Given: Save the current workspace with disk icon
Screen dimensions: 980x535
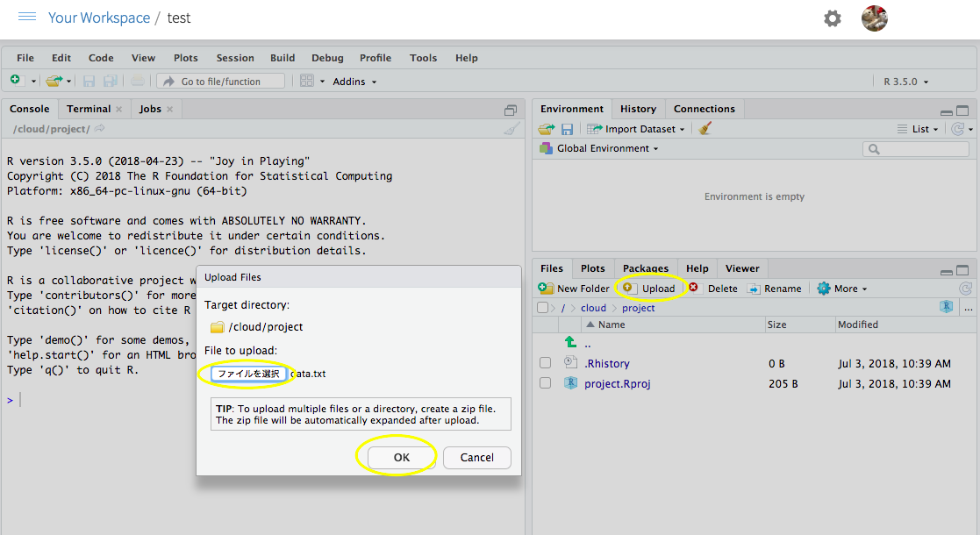Looking at the screenshot, I should click(x=566, y=128).
